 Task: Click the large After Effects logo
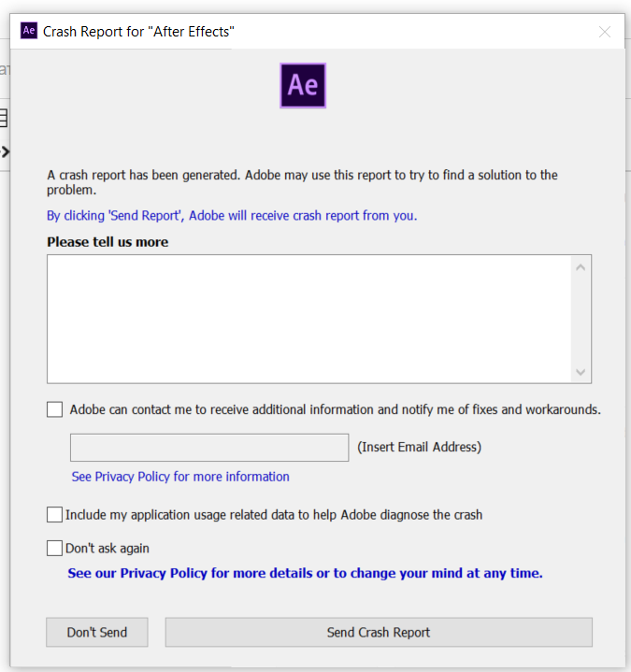coord(303,86)
